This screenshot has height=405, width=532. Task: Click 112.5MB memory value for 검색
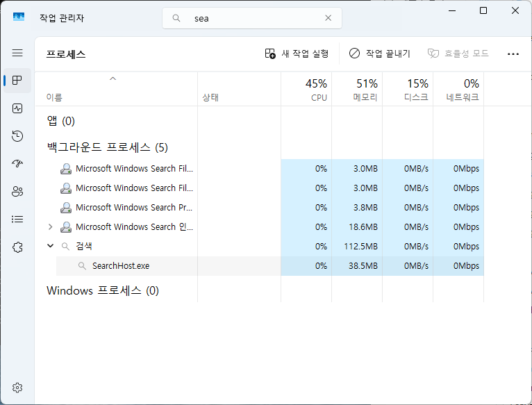click(x=360, y=247)
